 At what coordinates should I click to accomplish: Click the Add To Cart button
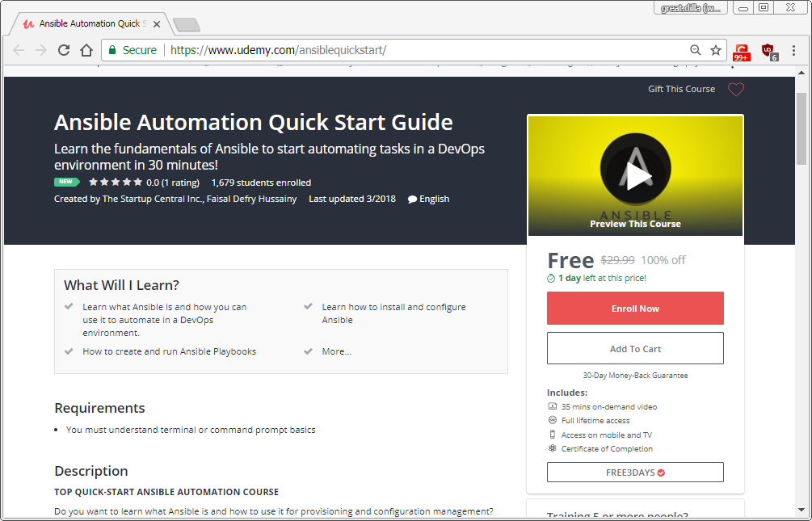635,348
